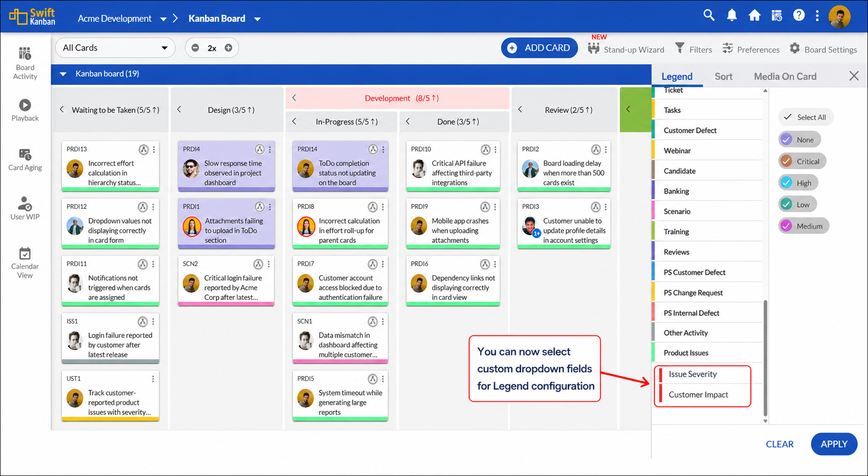The image size is (868, 476).
Task: Open the Kanban Board dropdown arrow
Action: point(257,19)
